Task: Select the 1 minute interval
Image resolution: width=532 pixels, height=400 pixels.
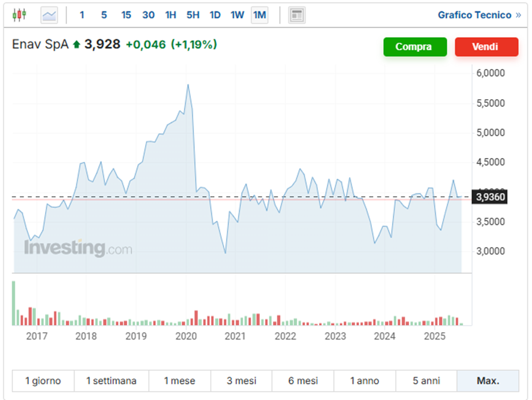Action: pyautogui.click(x=82, y=15)
